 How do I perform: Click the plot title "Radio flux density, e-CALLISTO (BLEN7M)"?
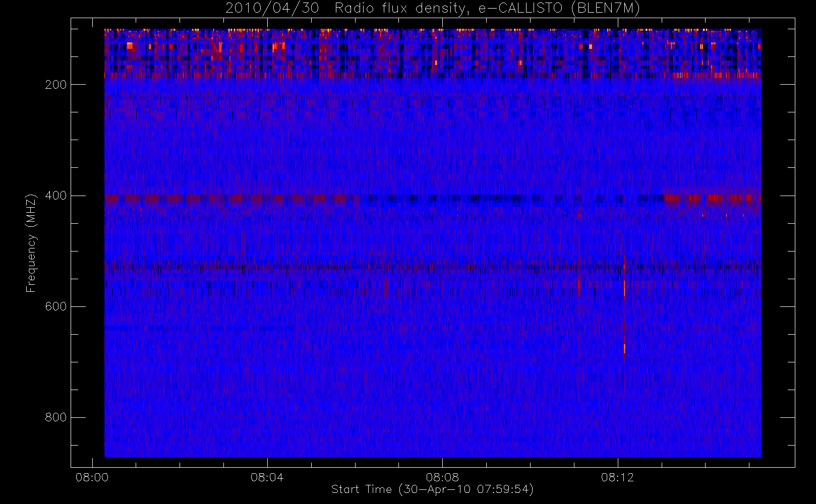coord(487,9)
